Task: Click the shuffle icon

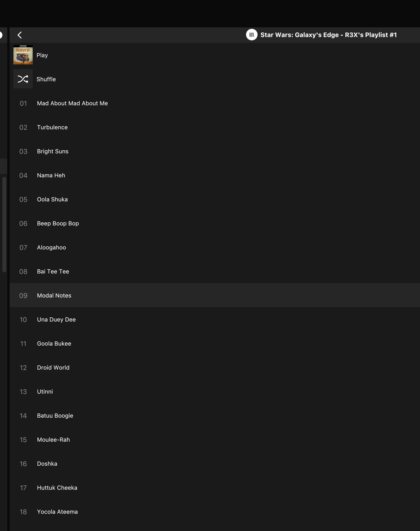Action: tap(23, 79)
